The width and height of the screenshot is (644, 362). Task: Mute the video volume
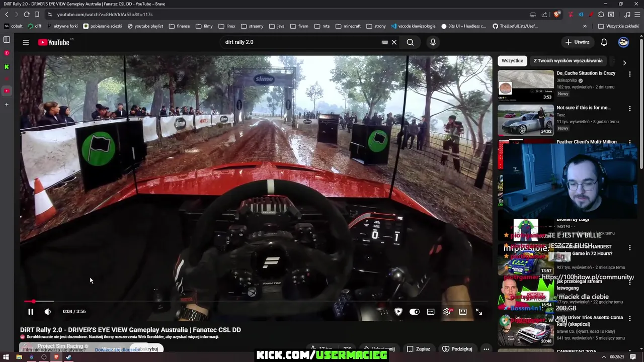tap(48, 312)
